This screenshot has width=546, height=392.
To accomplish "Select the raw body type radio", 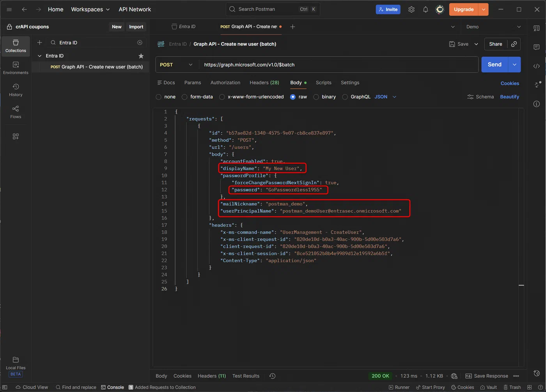I will coord(293,97).
